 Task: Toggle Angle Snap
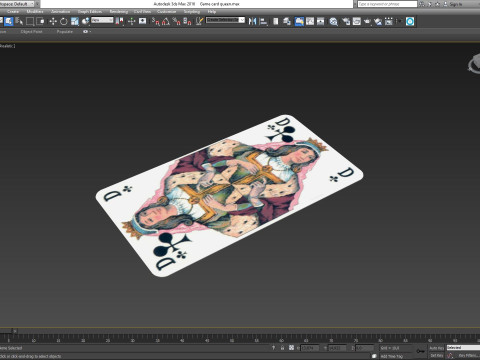coord(166,21)
